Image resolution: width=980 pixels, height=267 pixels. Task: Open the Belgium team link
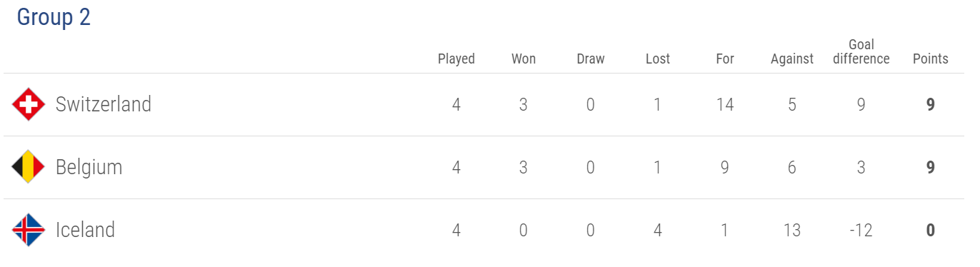[x=89, y=168]
